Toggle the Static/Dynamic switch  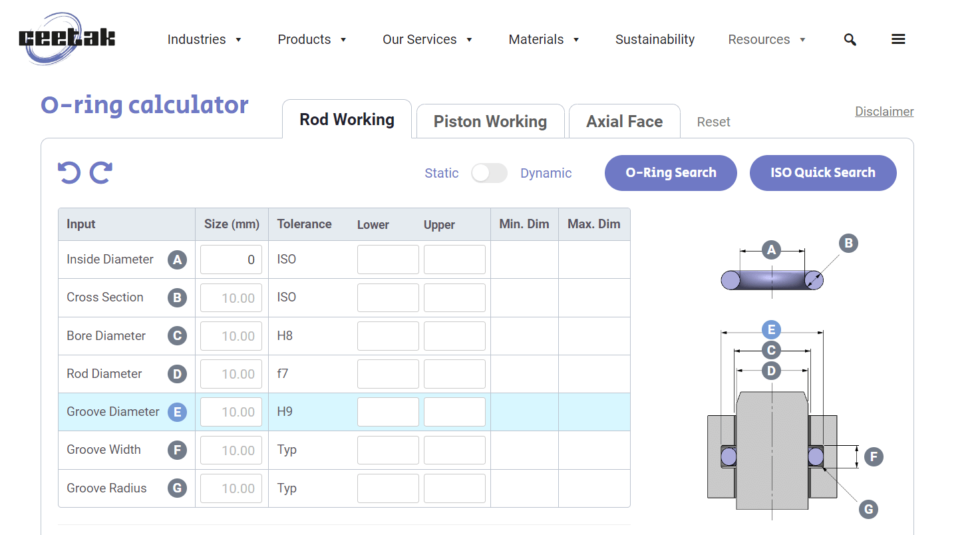coord(489,173)
